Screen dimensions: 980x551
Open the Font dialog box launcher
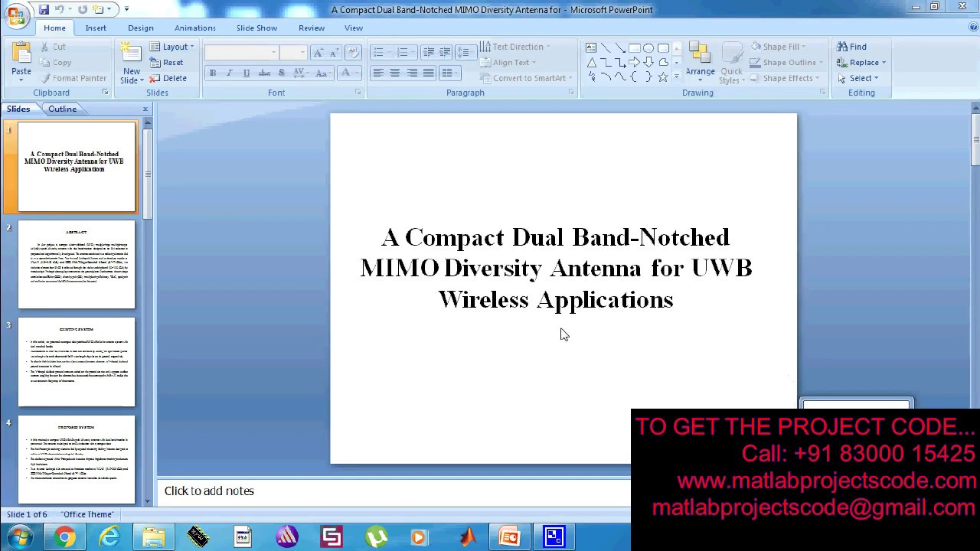pyautogui.click(x=358, y=93)
